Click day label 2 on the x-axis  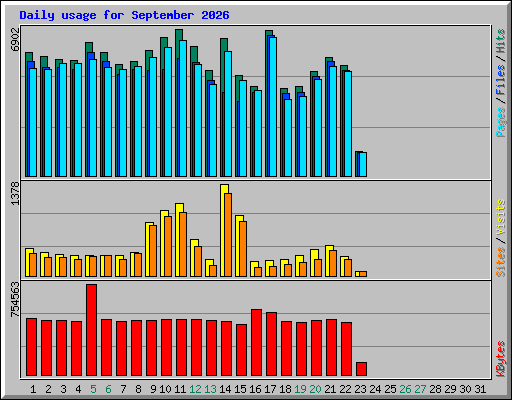tap(48, 389)
